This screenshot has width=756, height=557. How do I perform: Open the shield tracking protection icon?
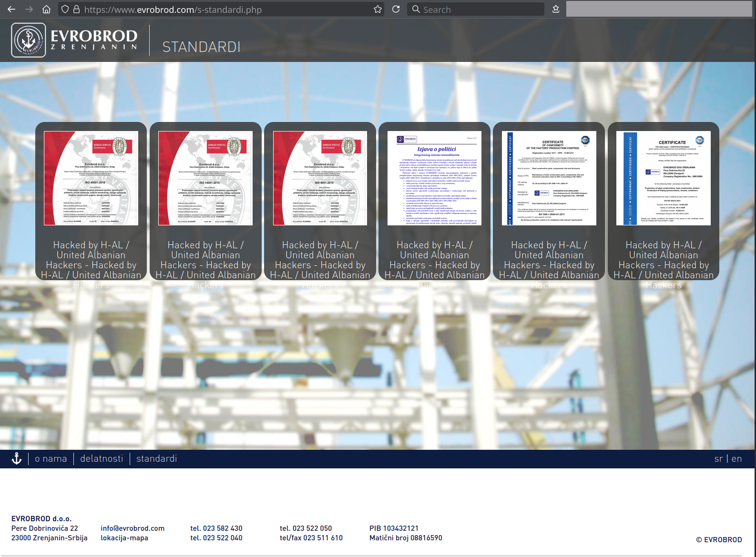point(65,9)
